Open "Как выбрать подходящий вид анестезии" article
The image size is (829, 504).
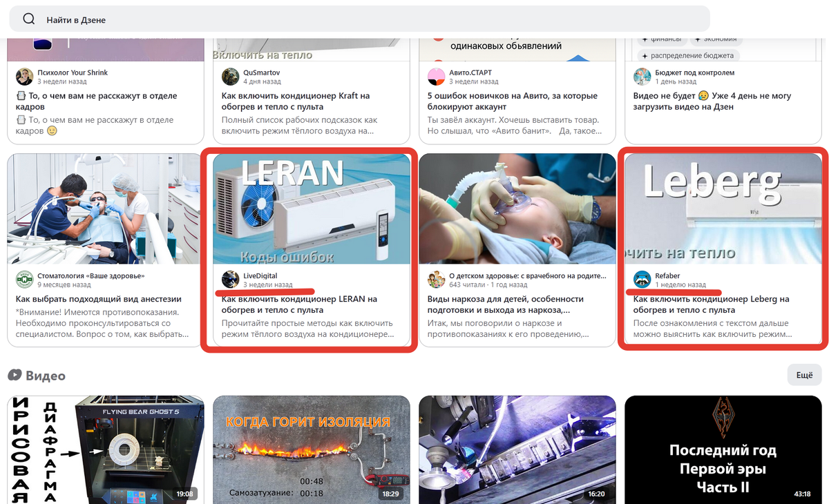coord(98,299)
